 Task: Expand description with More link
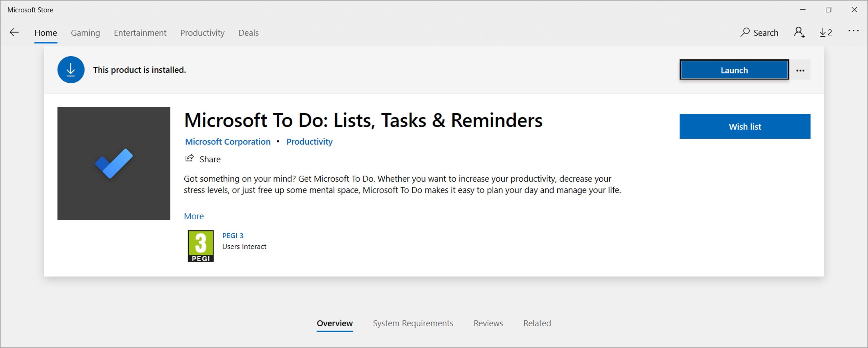[x=194, y=216]
